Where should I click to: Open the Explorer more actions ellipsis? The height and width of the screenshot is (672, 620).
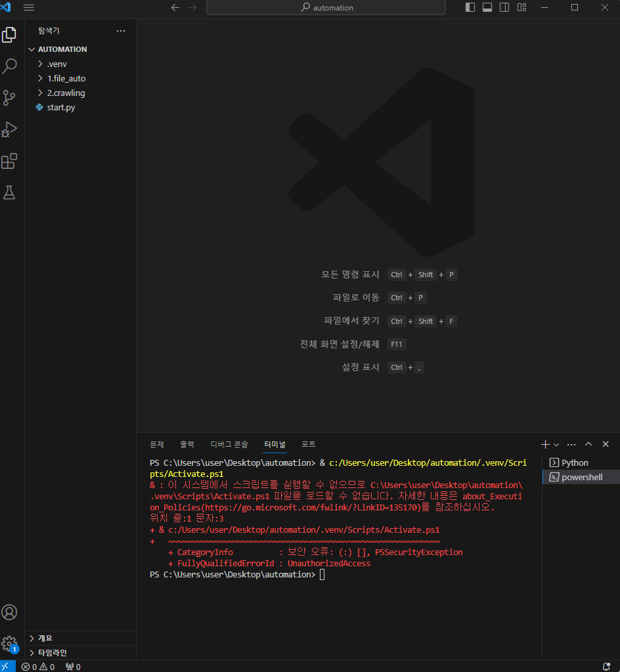121,31
